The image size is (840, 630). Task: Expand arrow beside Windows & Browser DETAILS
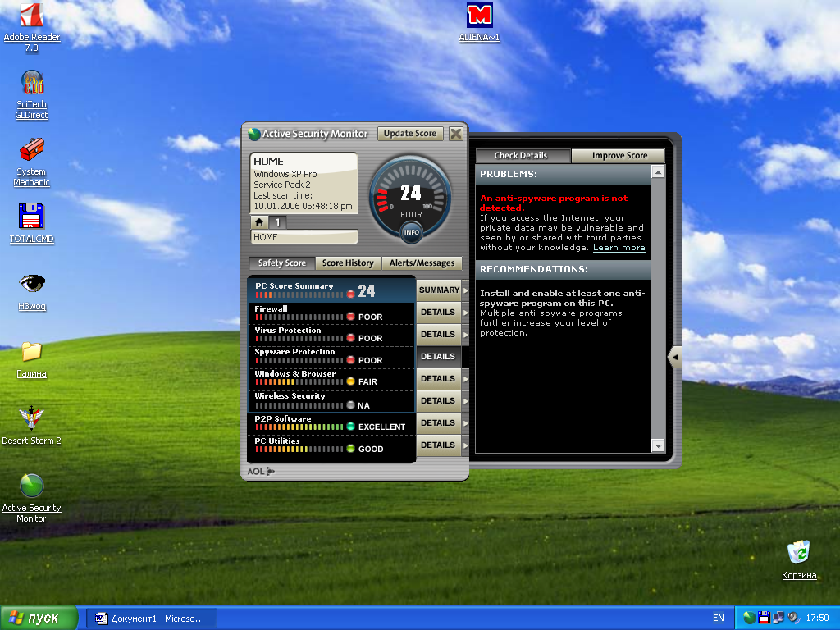click(x=465, y=379)
